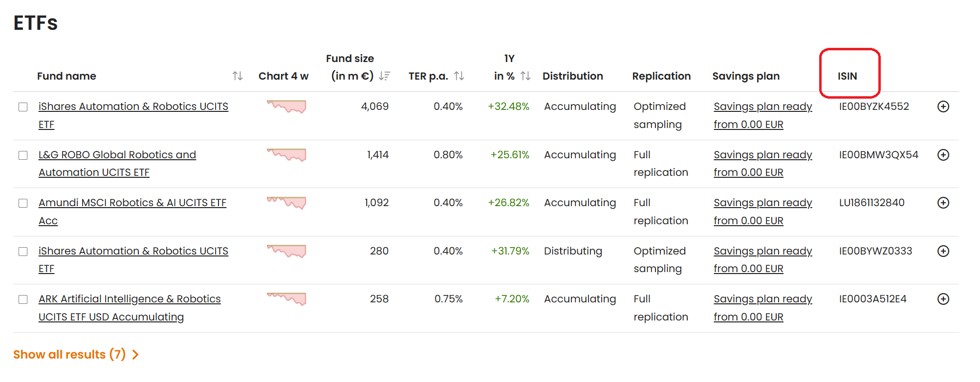Open Savings plan ready link for ARK ETF
This screenshot has width=980, height=382.
763,308
